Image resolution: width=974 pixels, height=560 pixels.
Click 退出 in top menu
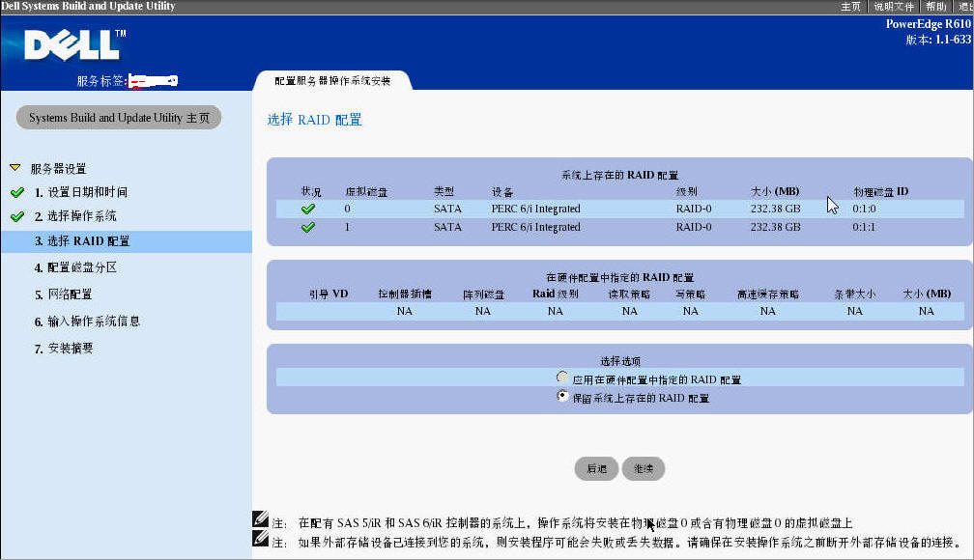966,6
